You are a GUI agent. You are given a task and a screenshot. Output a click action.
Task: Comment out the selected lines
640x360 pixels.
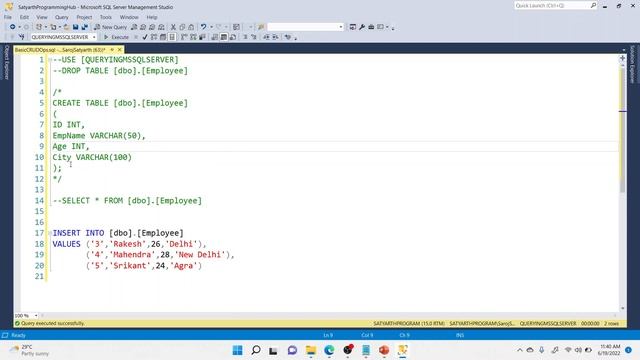pos(245,37)
